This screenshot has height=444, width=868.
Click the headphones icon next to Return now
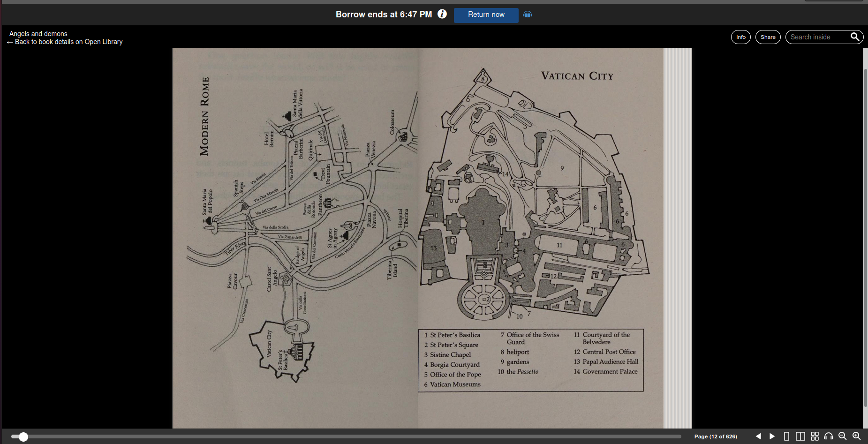(x=528, y=15)
